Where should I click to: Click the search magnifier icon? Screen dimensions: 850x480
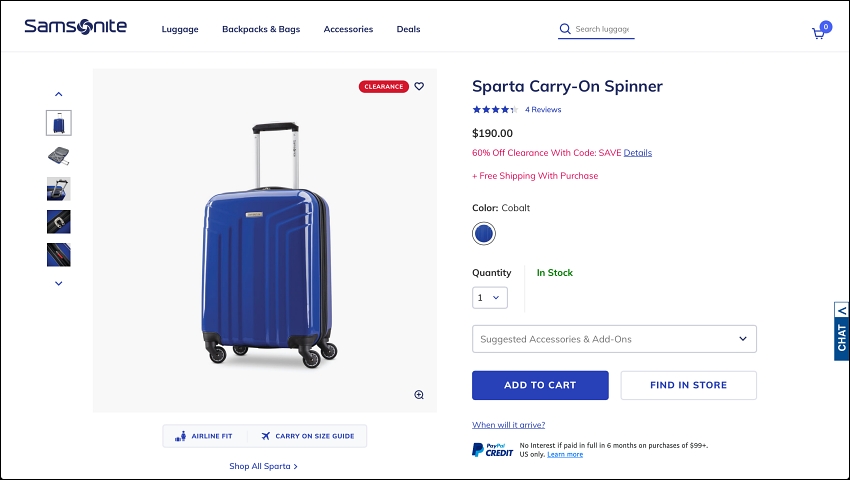[565, 29]
